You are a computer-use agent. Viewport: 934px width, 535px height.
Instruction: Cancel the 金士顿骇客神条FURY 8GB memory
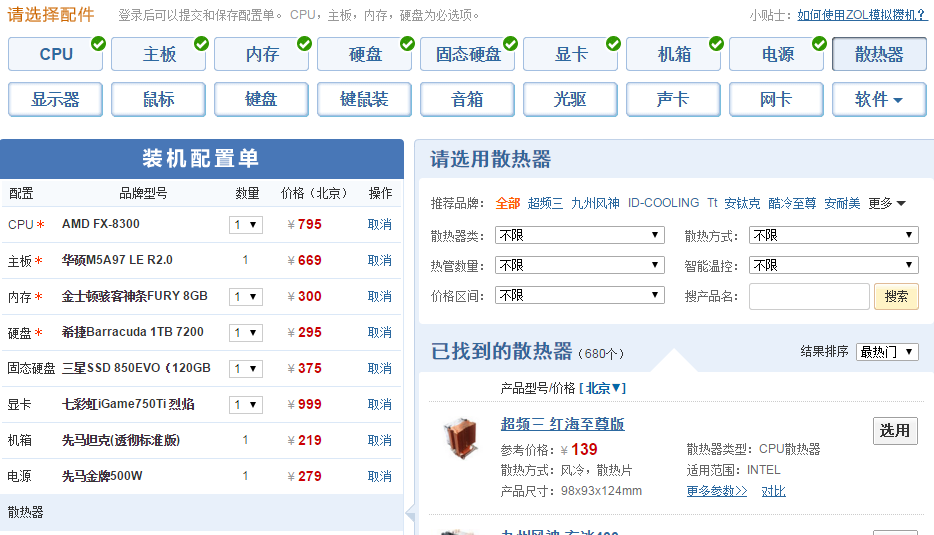coord(379,297)
